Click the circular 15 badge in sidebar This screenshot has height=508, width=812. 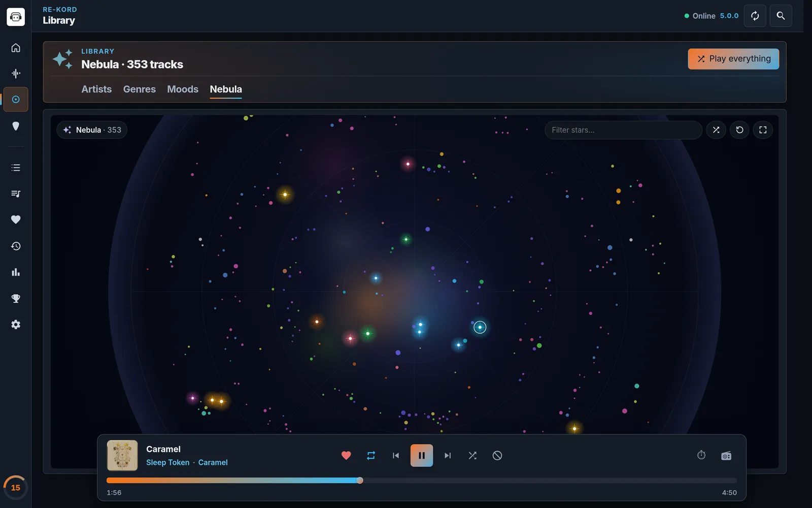point(16,488)
